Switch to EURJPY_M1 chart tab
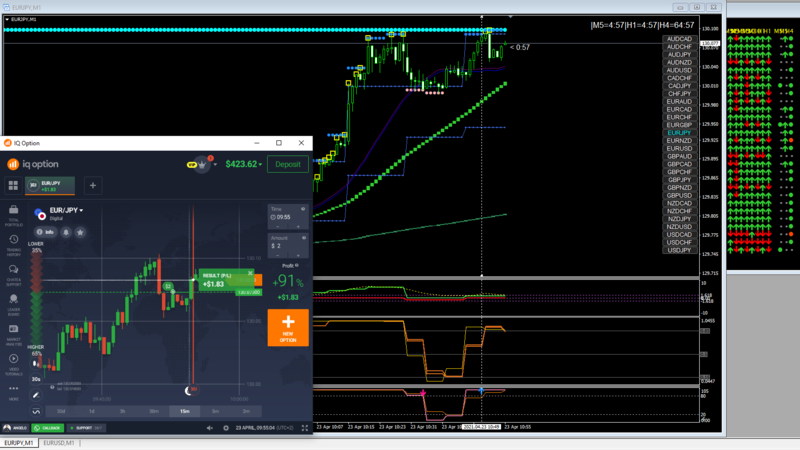800x450 pixels. click(19, 443)
